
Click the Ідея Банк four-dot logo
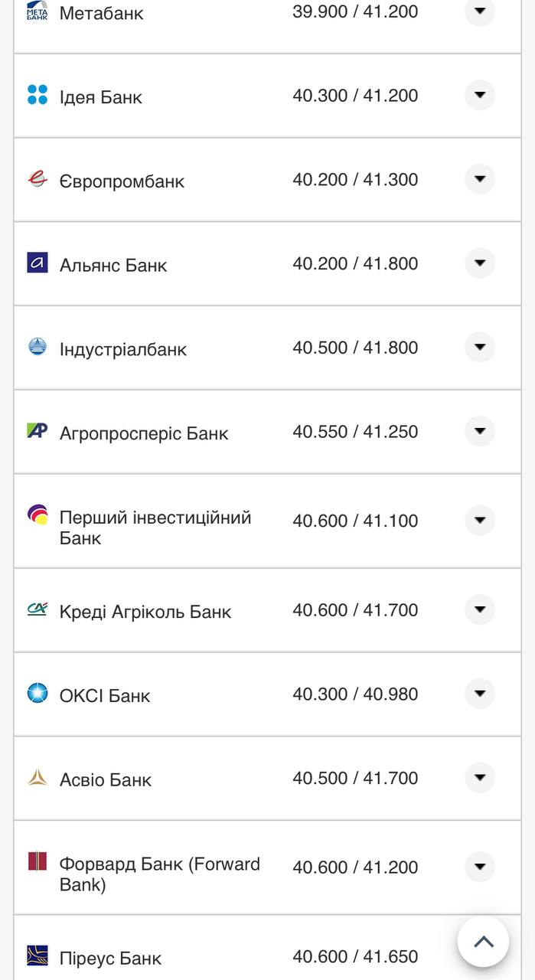[38, 95]
